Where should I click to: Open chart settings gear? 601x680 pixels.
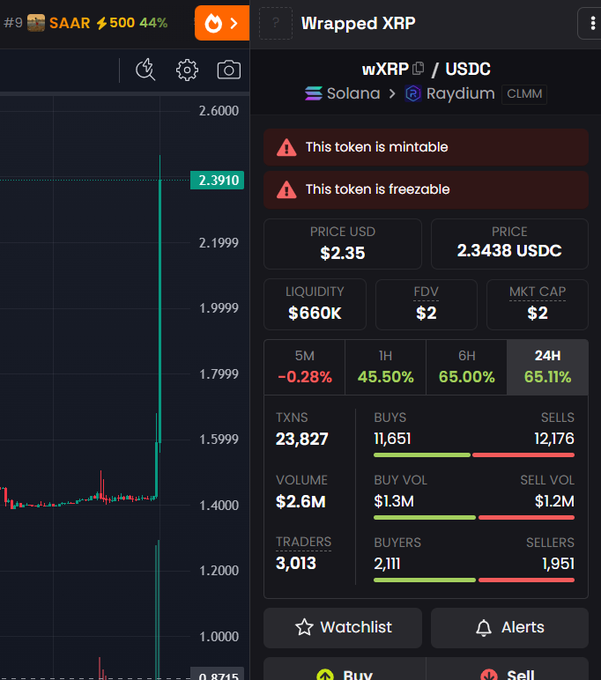pos(187,70)
